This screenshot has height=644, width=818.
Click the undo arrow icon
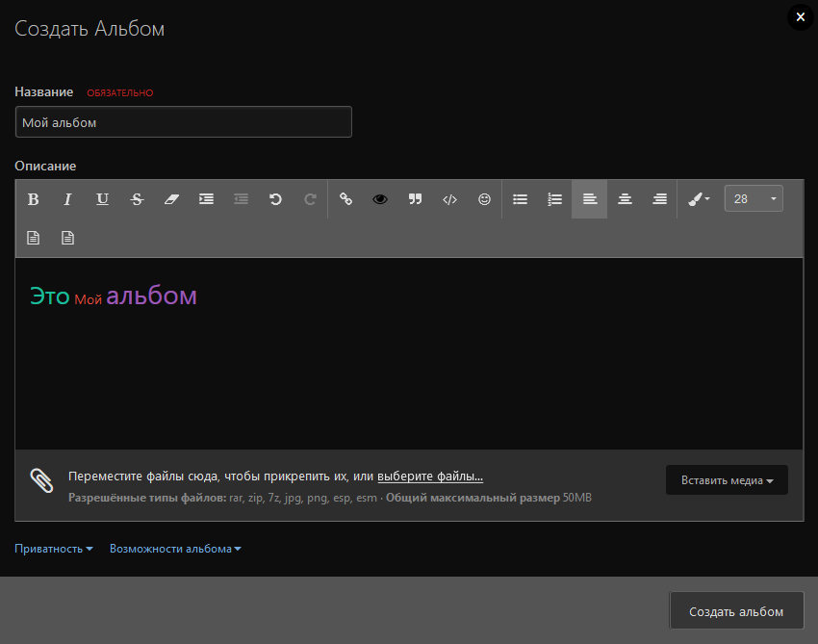(275, 199)
